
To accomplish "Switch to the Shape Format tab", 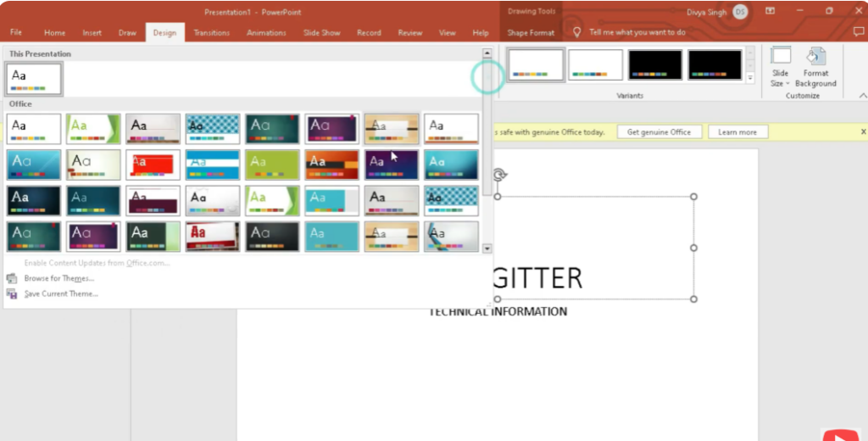I will tap(531, 33).
